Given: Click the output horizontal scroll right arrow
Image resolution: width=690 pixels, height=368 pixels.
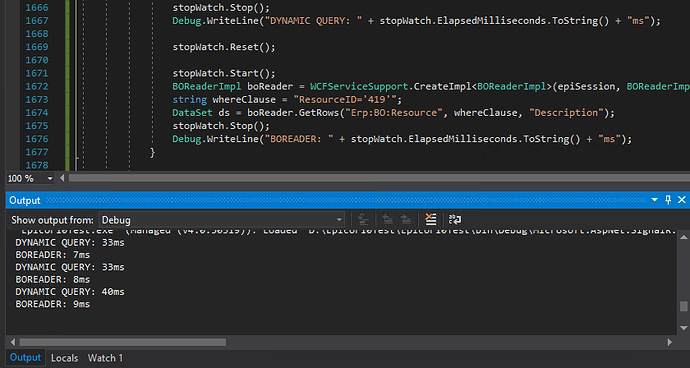Looking at the screenshot, I should [670, 342].
